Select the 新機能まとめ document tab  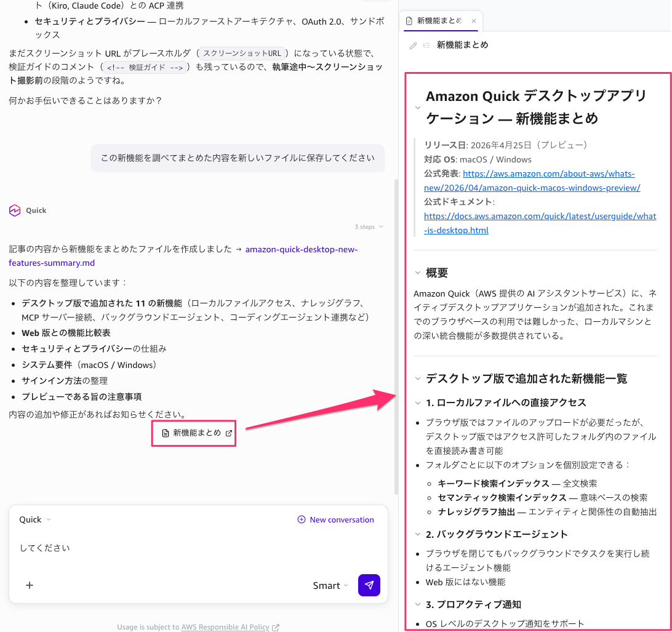pyautogui.click(x=440, y=20)
